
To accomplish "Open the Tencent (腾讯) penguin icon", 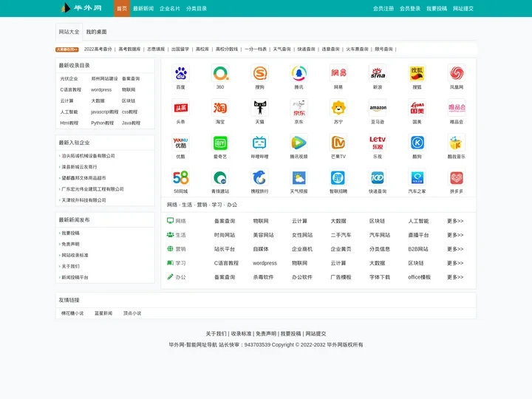I will point(299,73).
